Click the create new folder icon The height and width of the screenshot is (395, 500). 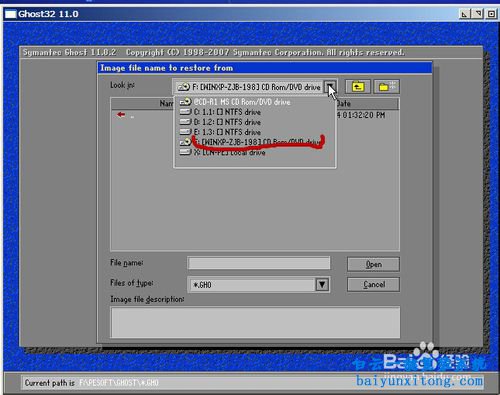(386, 87)
